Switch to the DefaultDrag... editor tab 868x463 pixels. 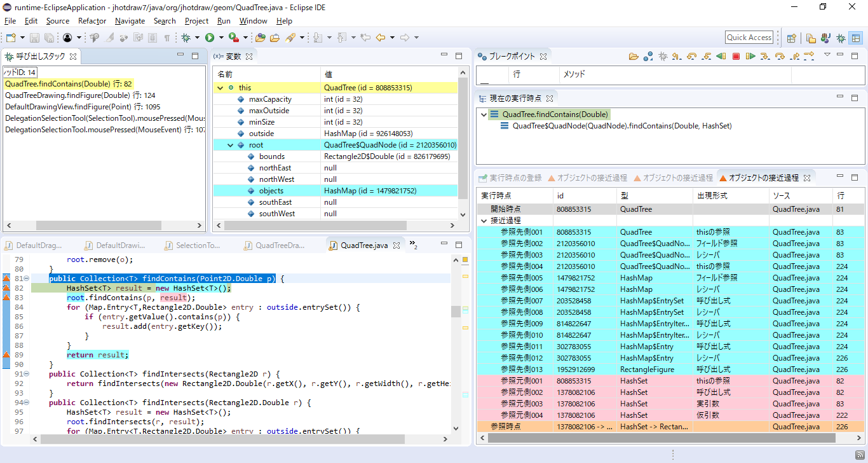(x=34, y=245)
